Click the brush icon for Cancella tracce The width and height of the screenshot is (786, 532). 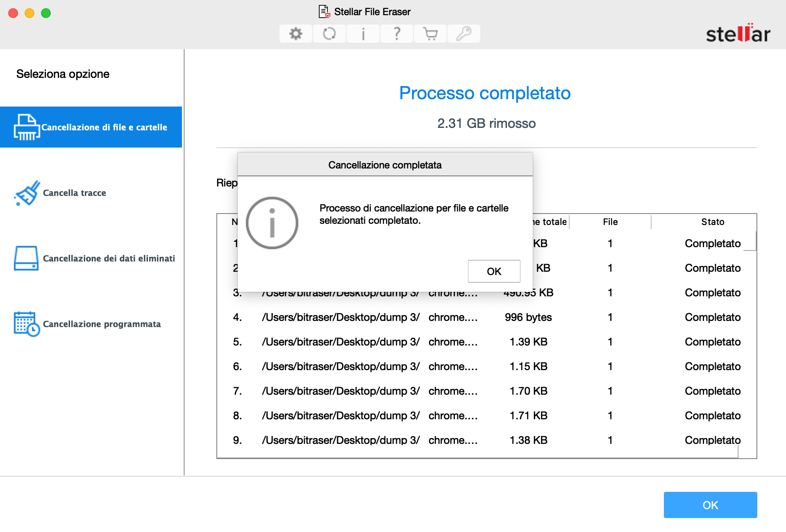[x=27, y=193]
